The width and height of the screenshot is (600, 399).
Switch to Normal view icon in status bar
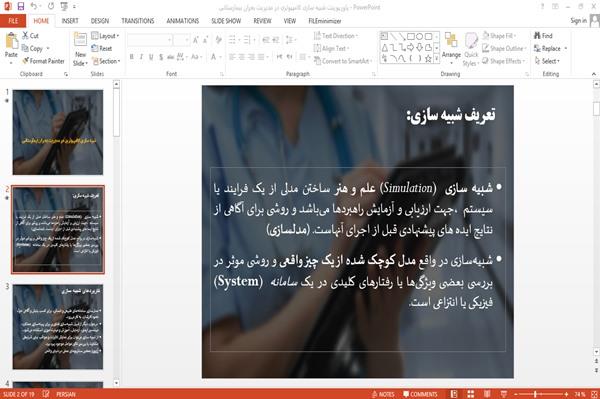454,394
